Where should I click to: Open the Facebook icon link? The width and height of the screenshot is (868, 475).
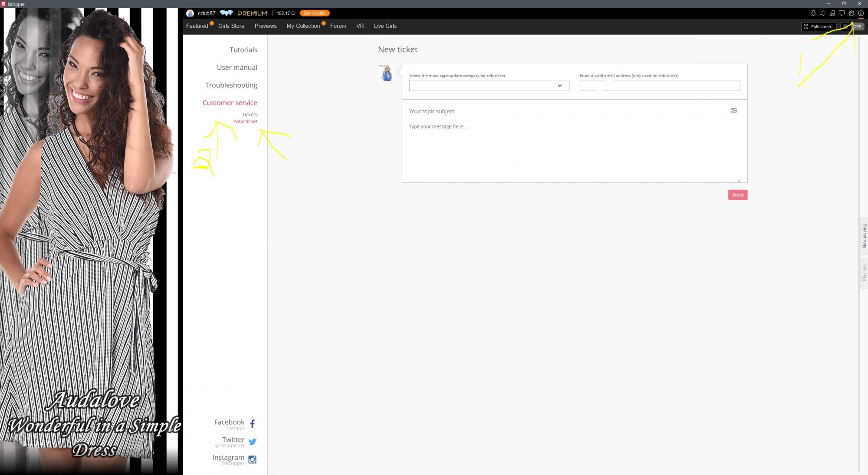252,424
